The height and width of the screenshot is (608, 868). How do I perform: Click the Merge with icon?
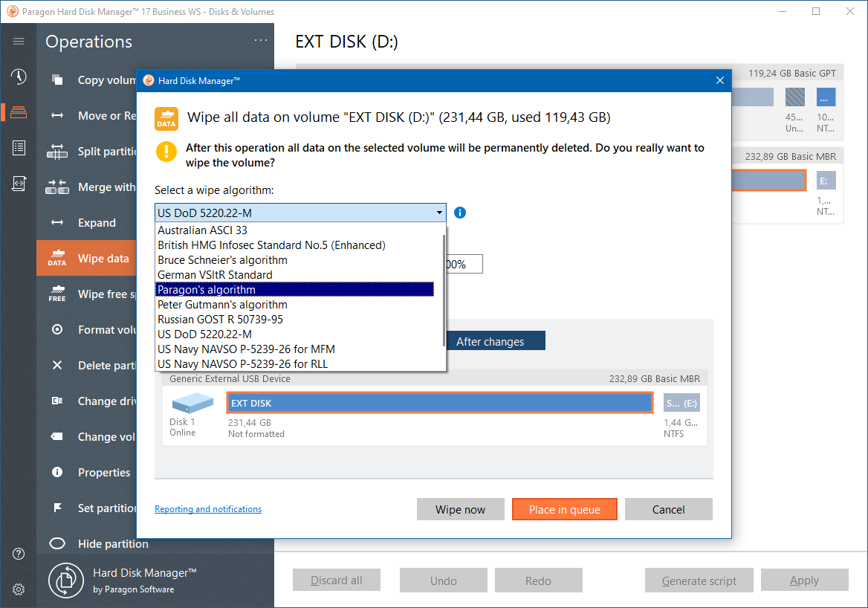point(57,187)
